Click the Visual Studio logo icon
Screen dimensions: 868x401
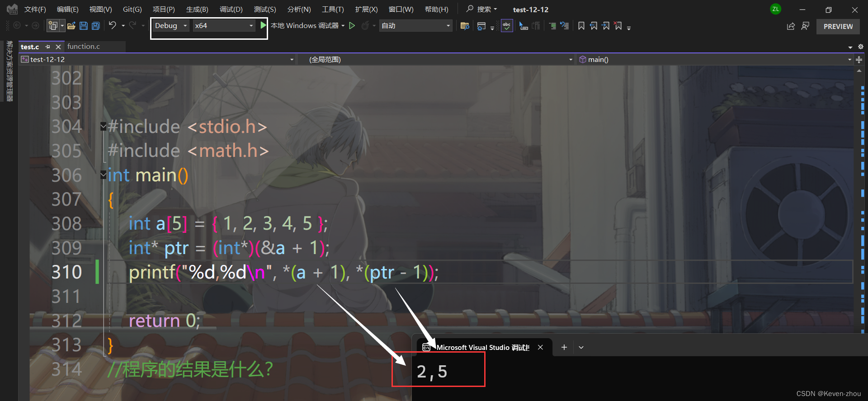(x=12, y=9)
